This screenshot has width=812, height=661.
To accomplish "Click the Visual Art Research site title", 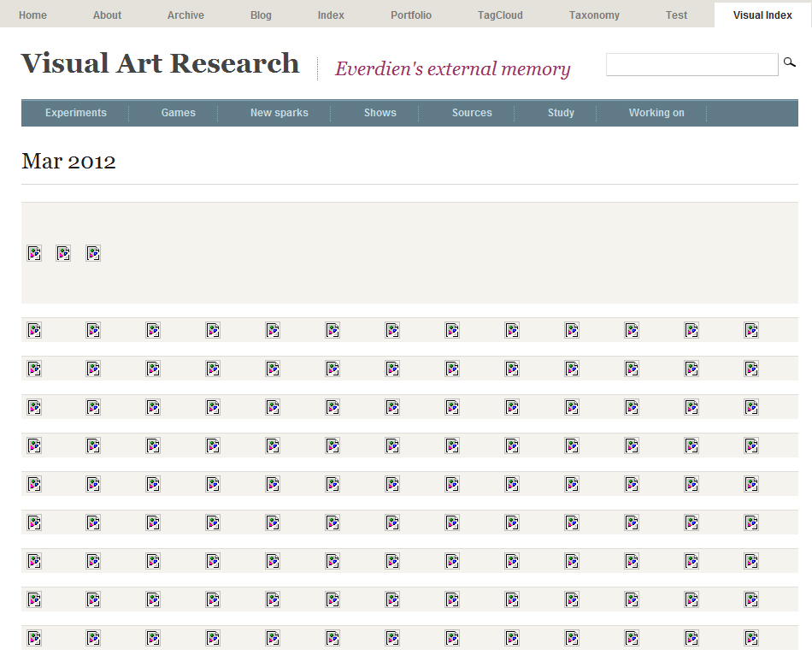I will click(x=160, y=64).
